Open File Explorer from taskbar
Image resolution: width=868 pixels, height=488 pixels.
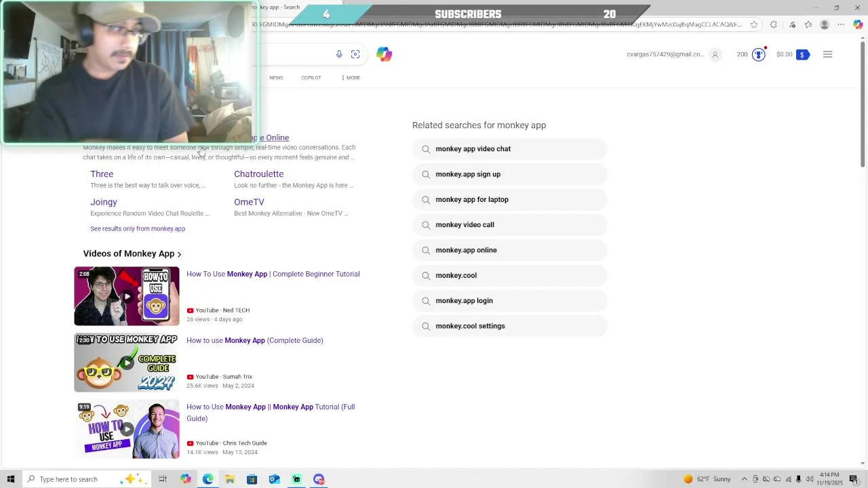230,479
